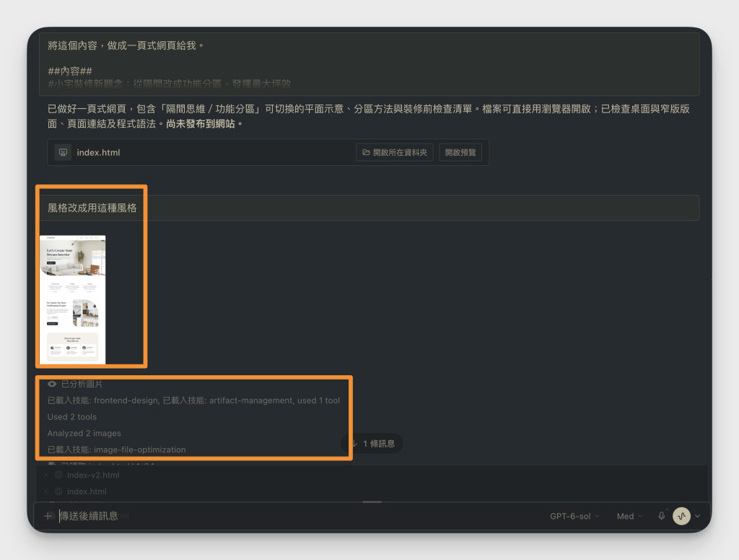
Task: Click the index.html file name in the card
Action: [x=98, y=152]
